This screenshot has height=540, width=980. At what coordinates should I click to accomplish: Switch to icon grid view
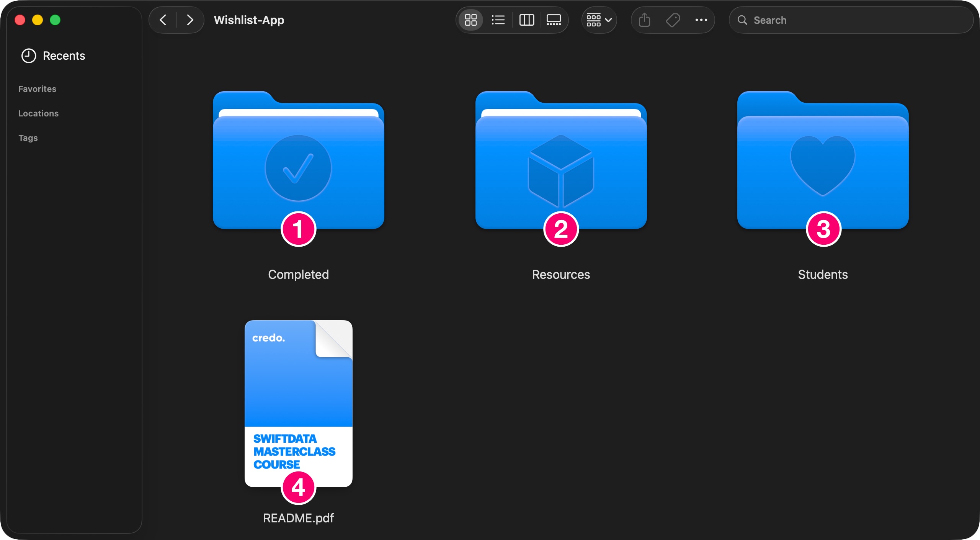coord(470,20)
